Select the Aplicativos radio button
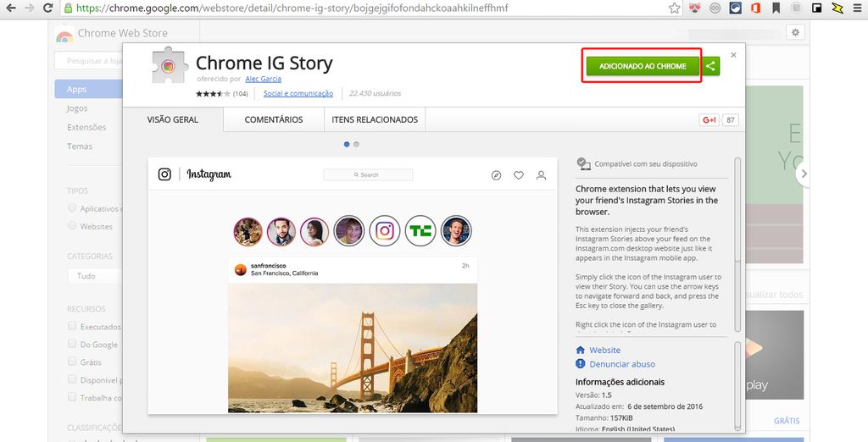The height and width of the screenshot is (442, 868). [72, 208]
